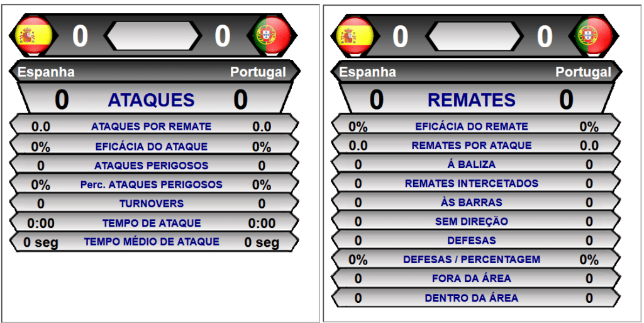Click the DEFESAS / PERCENTAGEM row
The height and width of the screenshot is (323, 644).
[x=475, y=259]
